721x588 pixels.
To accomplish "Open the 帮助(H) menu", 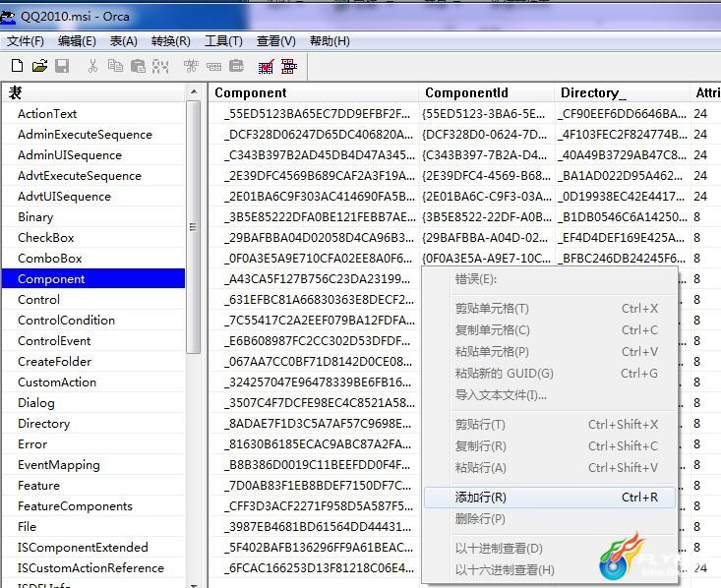I will coord(330,41).
